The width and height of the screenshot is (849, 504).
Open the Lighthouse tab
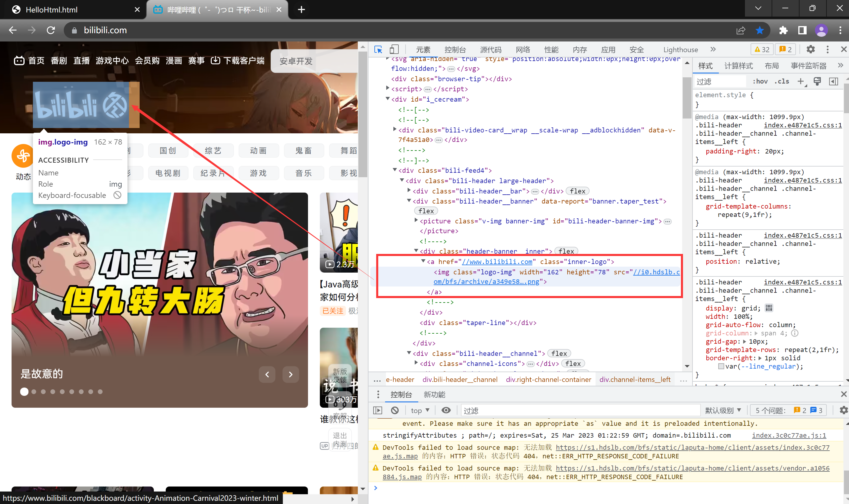pos(681,49)
